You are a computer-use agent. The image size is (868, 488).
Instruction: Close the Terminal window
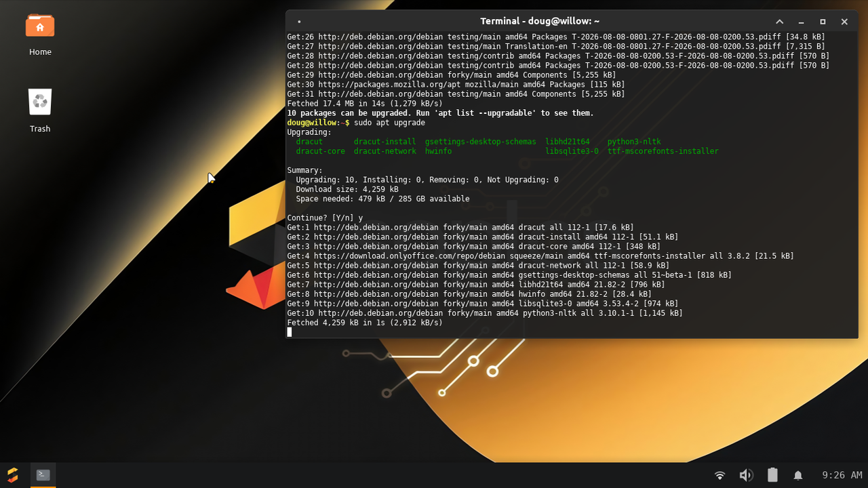[x=844, y=22]
